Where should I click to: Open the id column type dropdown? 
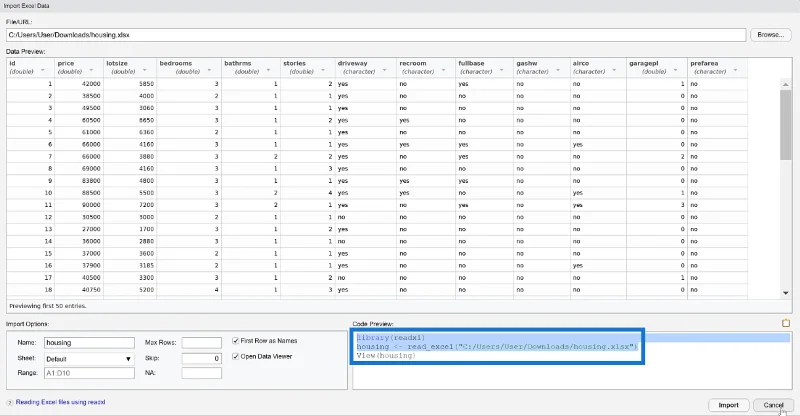click(x=42, y=70)
